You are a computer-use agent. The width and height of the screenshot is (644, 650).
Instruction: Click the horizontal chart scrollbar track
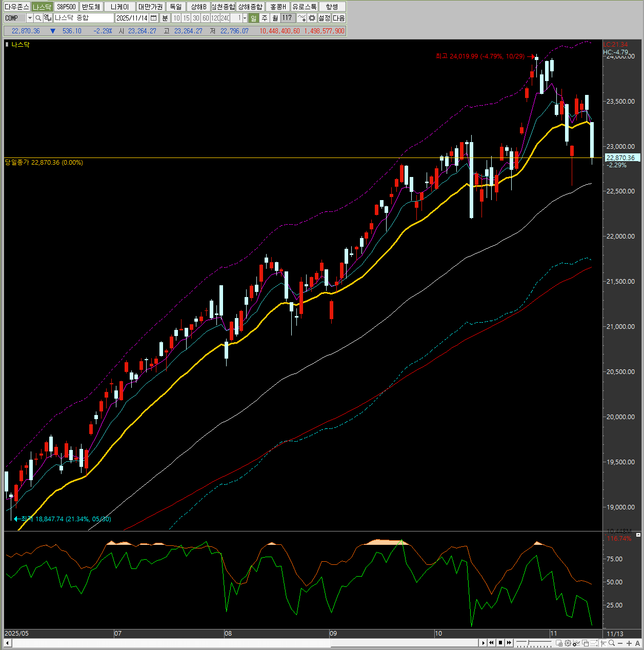point(245,643)
